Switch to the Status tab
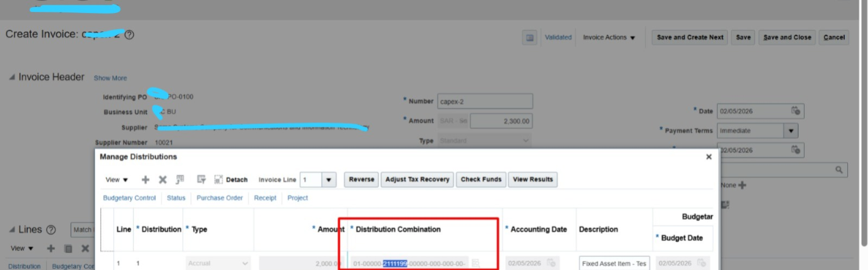Viewport: 868px width, 270px height. [x=176, y=198]
